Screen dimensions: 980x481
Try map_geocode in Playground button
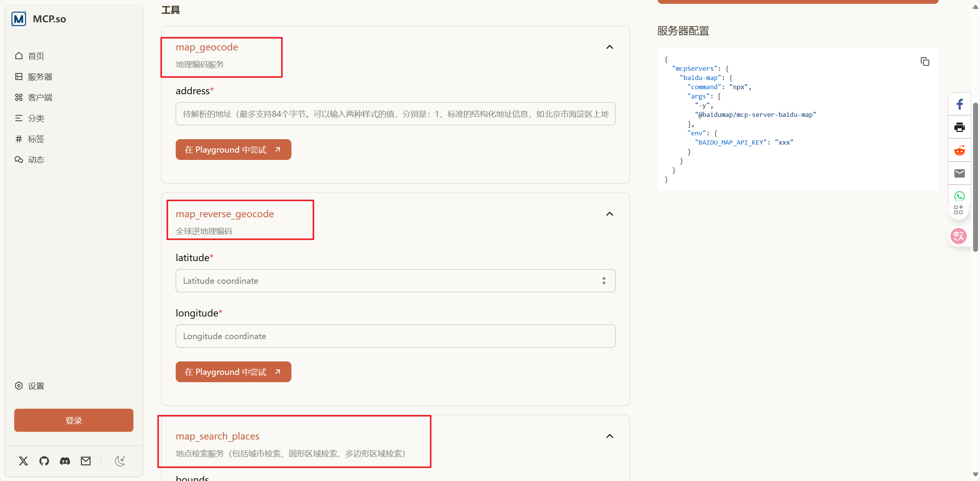233,150
